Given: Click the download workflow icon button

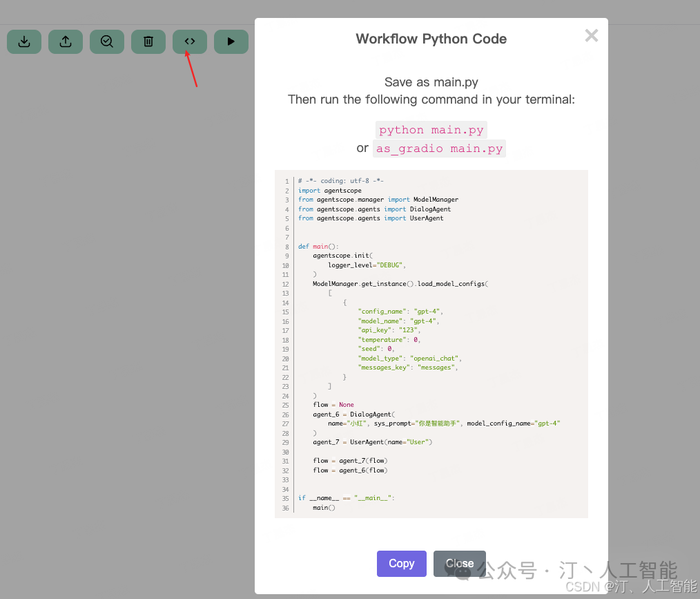Looking at the screenshot, I should 24,42.
